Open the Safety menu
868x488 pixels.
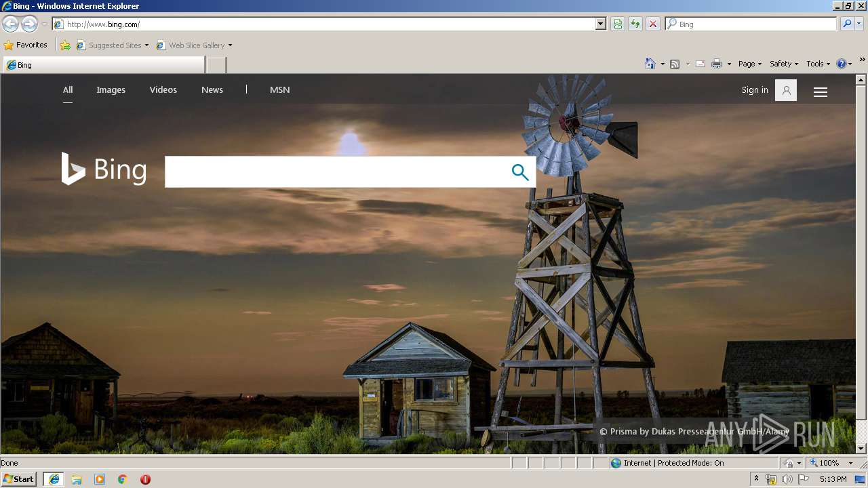tap(784, 64)
